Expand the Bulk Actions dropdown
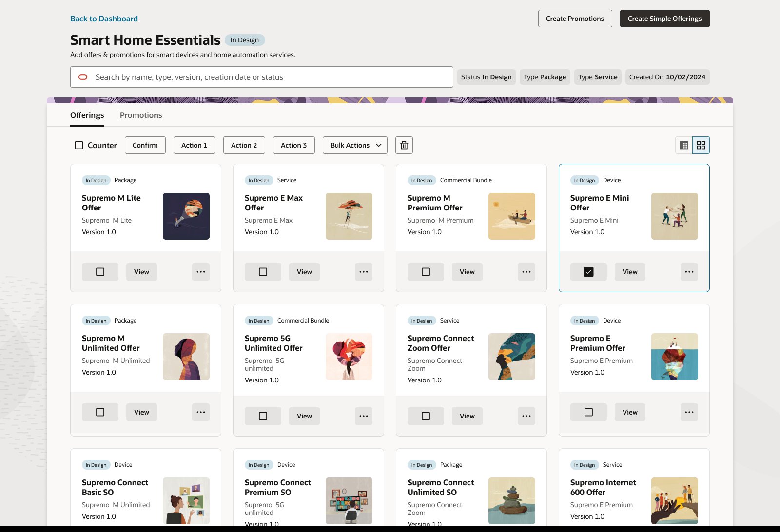Image resolution: width=780 pixels, height=532 pixels. (x=355, y=145)
